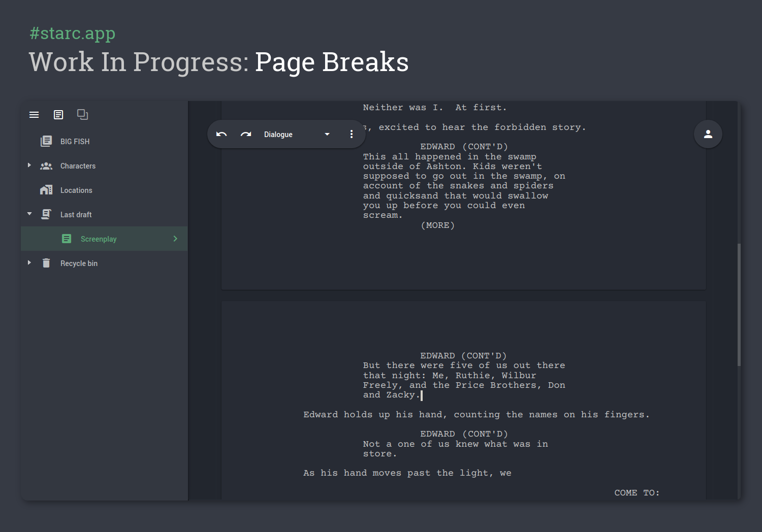Viewport: 762px width, 532px height.
Task: Click the word "store." in Edward's dialogue
Action: click(379, 454)
